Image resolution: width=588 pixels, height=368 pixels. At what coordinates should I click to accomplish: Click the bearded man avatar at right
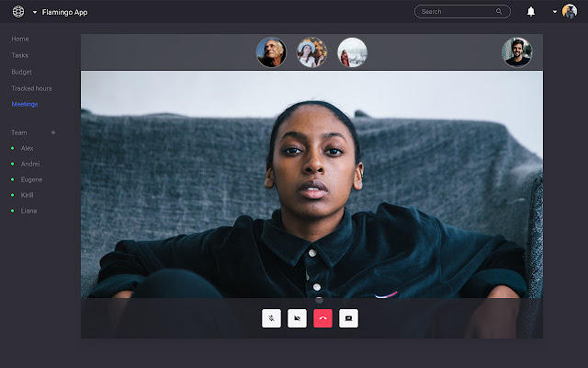(517, 52)
